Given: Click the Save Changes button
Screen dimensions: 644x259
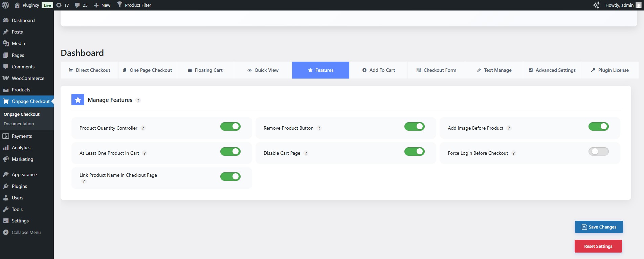Looking at the screenshot, I should pyautogui.click(x=599, y=227).
